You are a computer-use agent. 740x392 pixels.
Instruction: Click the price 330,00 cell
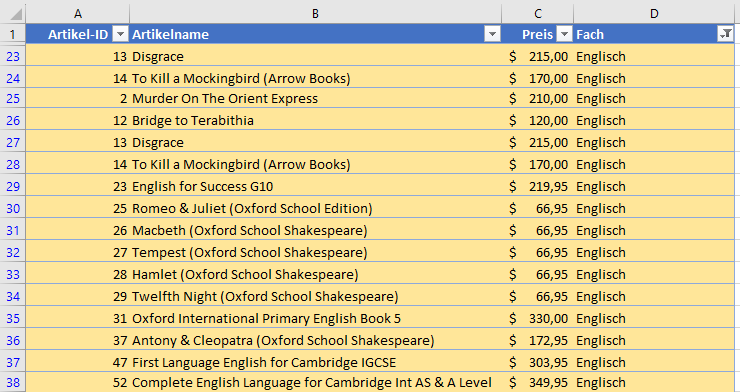click(x=538, y=318)
